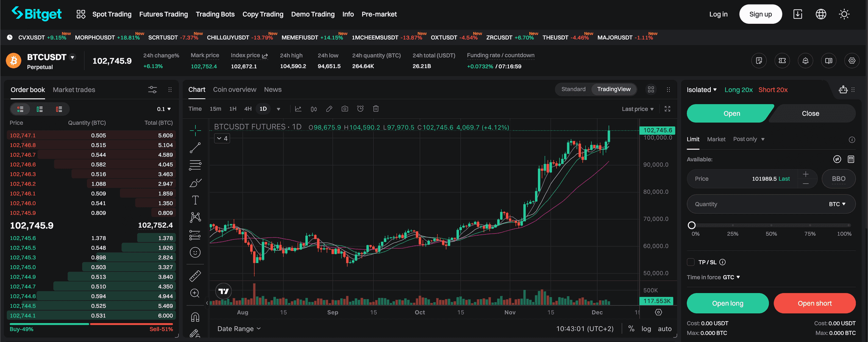The image size is (868, 342).
Task: Enable the TP / SL checkbox
Action: pyautogui.click(x=691, y=262)
